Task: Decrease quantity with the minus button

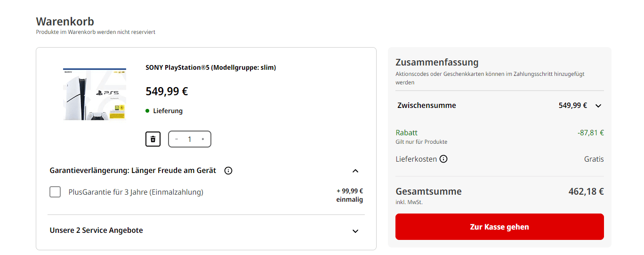Action: (177, 139)
